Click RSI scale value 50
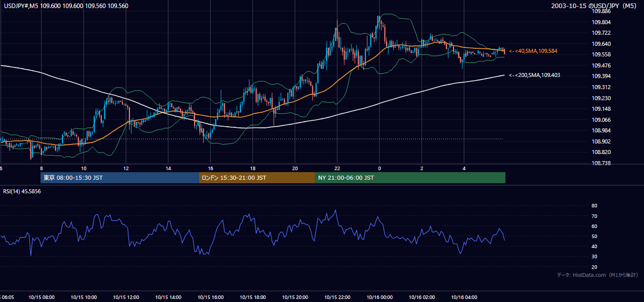This screenshot has height=302, width=644. pos(594,237)
